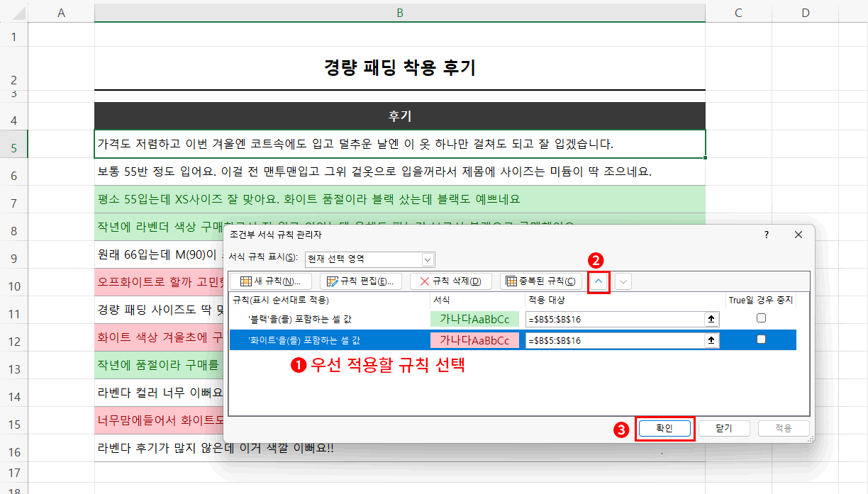The width and height of the screenshot is (868, 494).
Task: Select column B header
Action: [400, 13]
